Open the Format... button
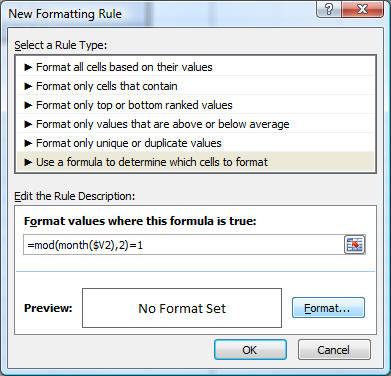The height and width of the screenshot is (376, 391). (x=328, y=308)
